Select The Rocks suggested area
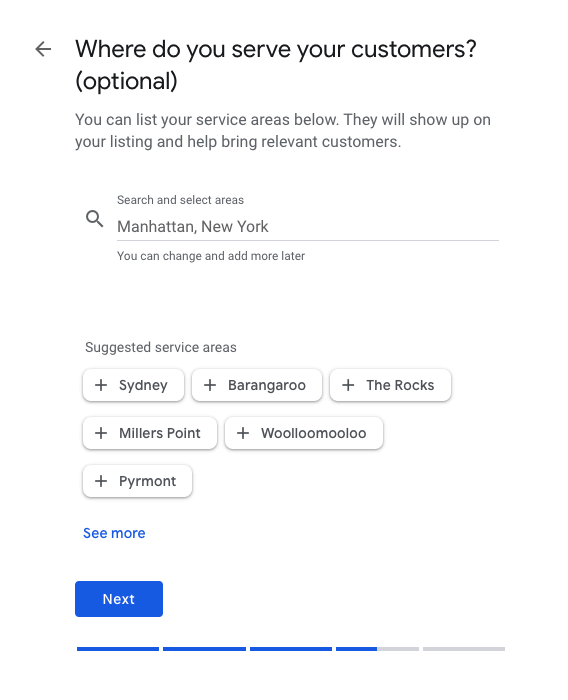The width and height of the screenshot is (568, 700). coord(390,385)
